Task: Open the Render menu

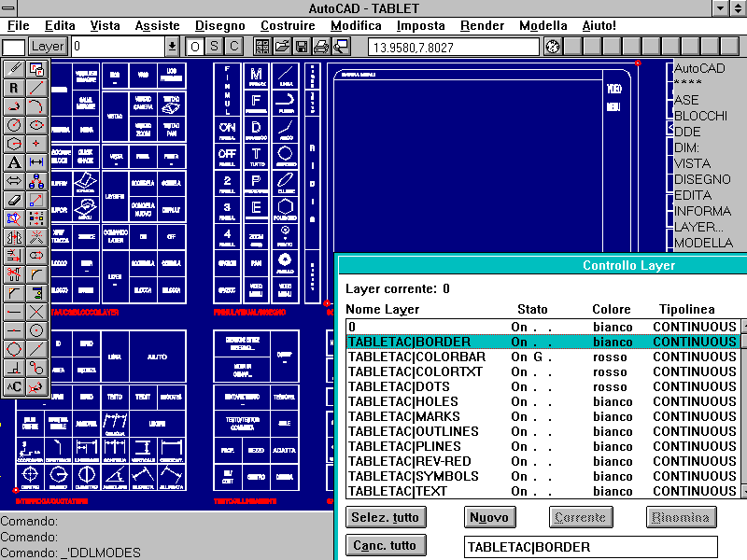Action: 482,26
